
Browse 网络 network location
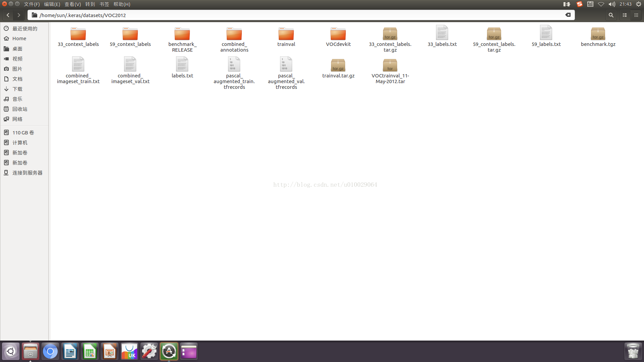(24, 119)
